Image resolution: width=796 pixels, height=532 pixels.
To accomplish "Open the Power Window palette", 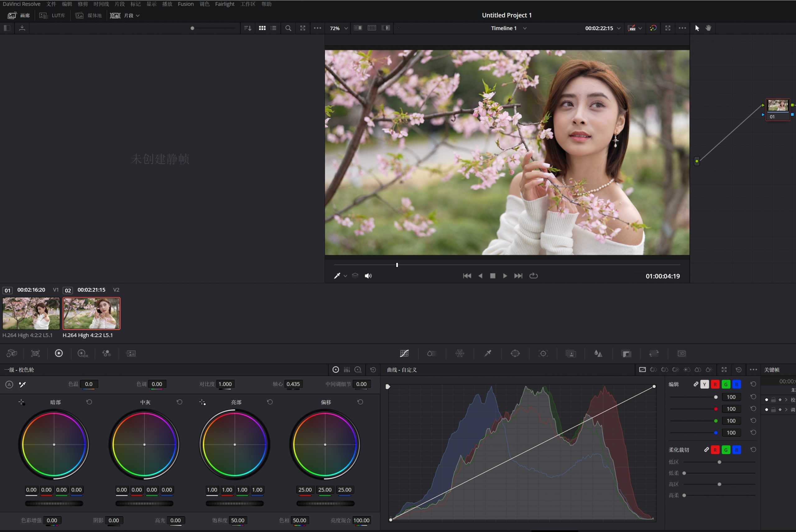I will coord(515,354).
